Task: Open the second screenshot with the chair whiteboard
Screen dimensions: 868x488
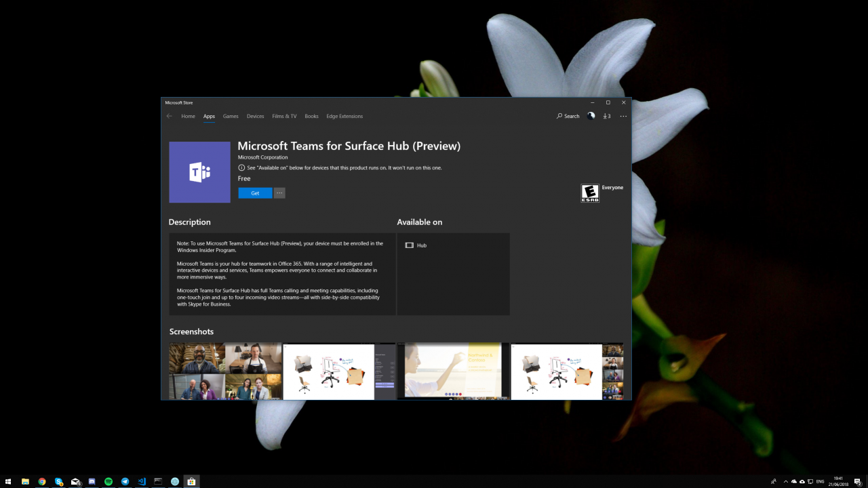Action: (x=339, y=371)
